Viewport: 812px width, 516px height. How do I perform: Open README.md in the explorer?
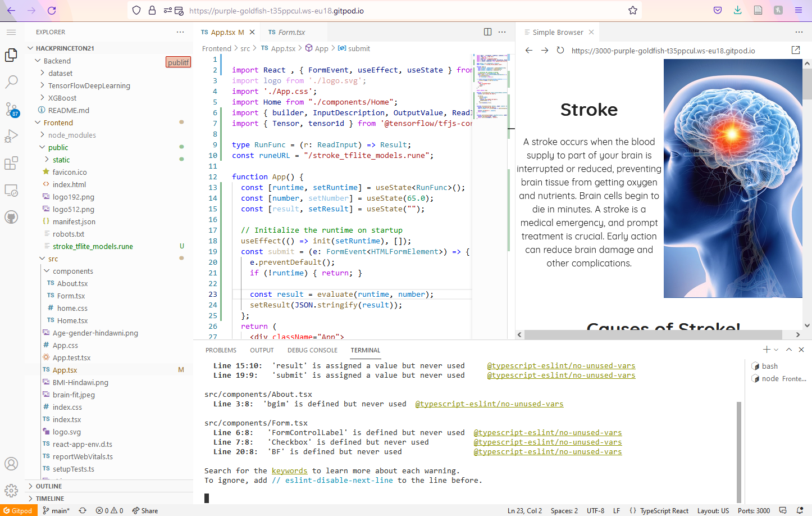click(x=69, y=110)
